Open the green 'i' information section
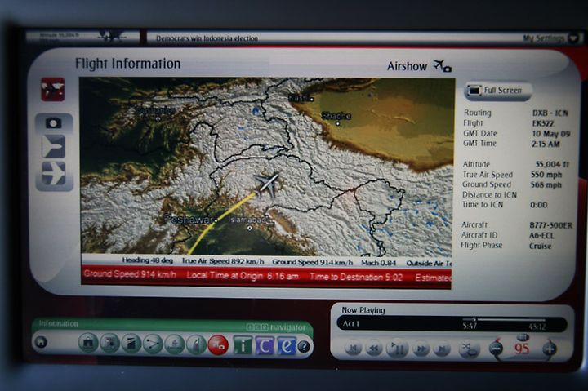Viewport: 588px width, 391px height. [x=243, y=345]
